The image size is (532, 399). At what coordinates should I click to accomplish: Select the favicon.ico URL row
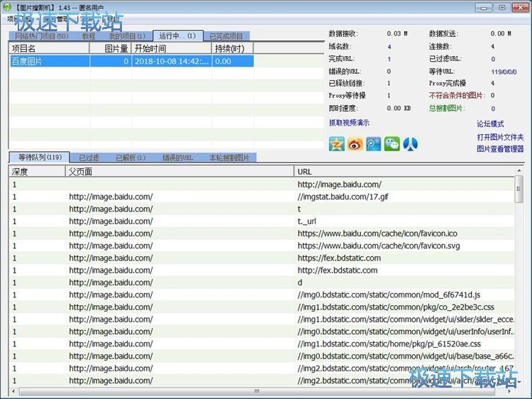tap(262, 234)
